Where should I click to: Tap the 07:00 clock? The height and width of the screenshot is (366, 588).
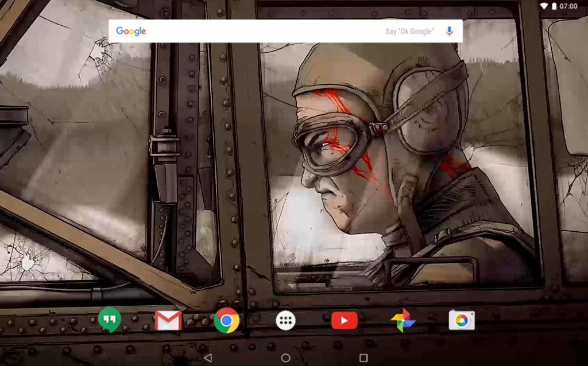(568, 6)
